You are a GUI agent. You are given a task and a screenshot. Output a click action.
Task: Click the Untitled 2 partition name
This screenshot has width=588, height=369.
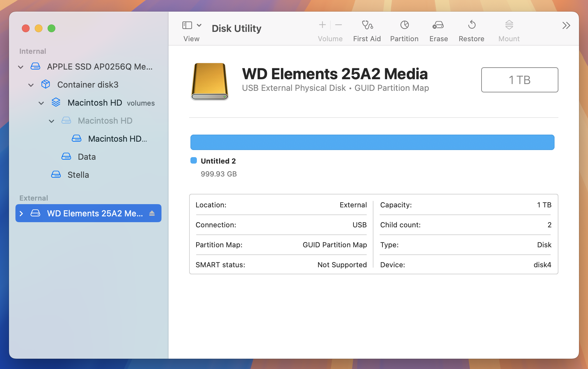[218, 161]
